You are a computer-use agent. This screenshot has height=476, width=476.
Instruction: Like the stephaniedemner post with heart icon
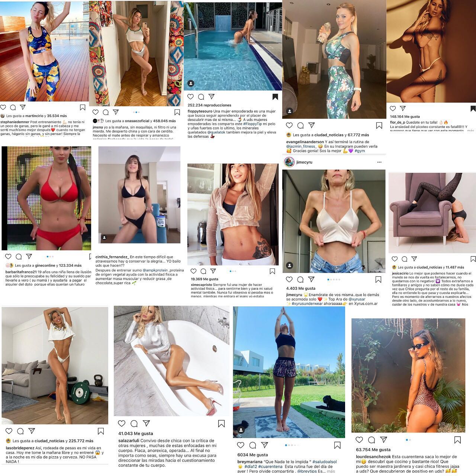pos(4,107)
